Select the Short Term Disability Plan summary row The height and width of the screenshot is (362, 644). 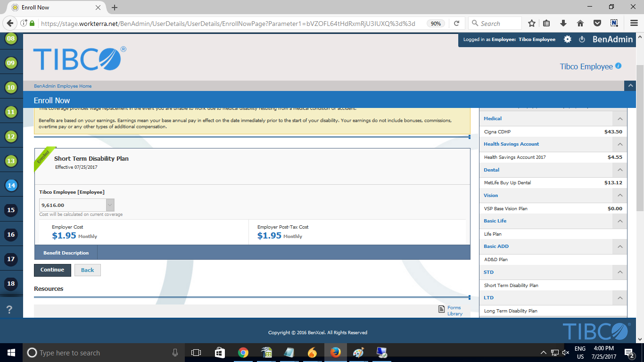pos(553,285)
